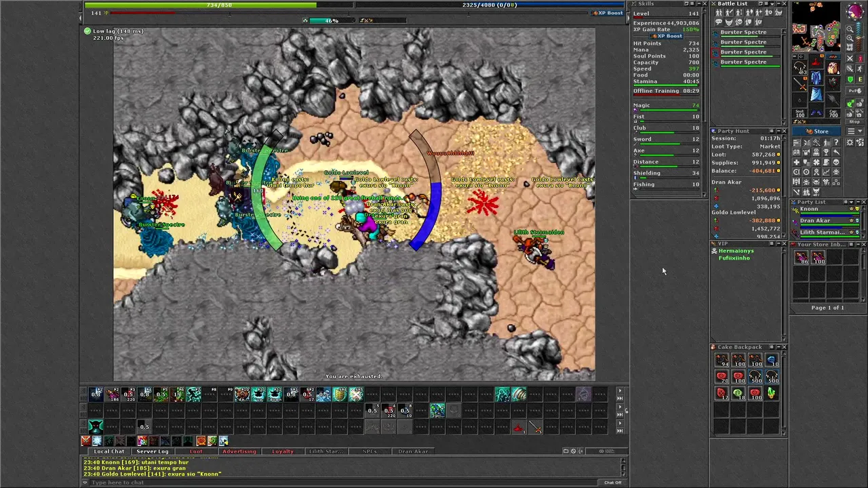868x488 pixels.
Task: Click the crossed-out sword action bar slot
Action: click(x=356, y=394)
